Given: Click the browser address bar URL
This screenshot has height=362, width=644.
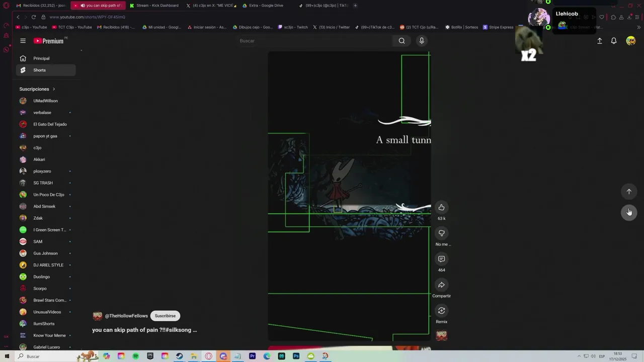Looking at the screenshot, I should tap(87, 17).
